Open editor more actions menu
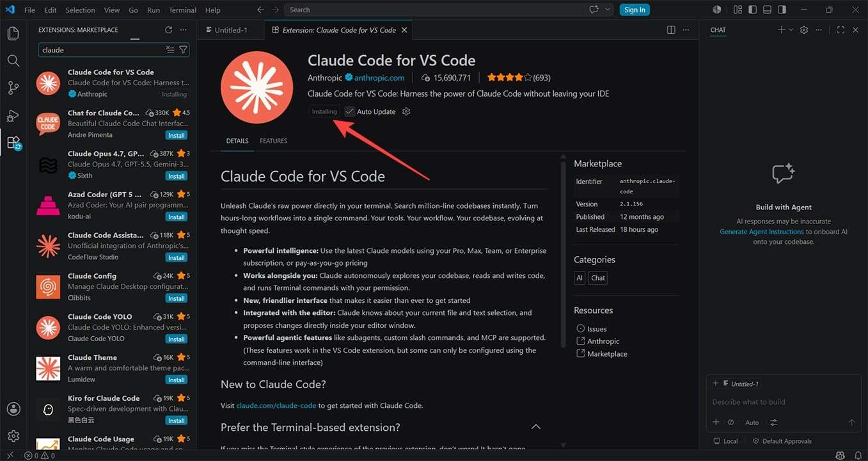This screenshot has height=461, width=868. [686, 30]
